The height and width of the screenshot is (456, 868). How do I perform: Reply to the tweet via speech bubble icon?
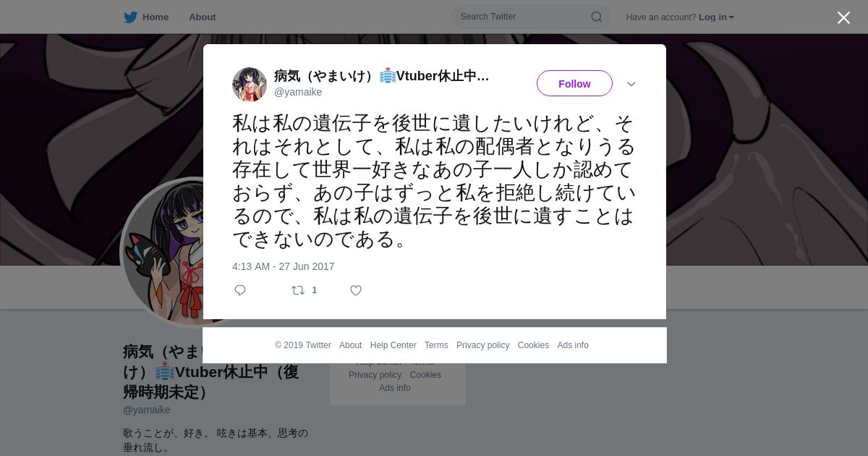tap(240, 290)
